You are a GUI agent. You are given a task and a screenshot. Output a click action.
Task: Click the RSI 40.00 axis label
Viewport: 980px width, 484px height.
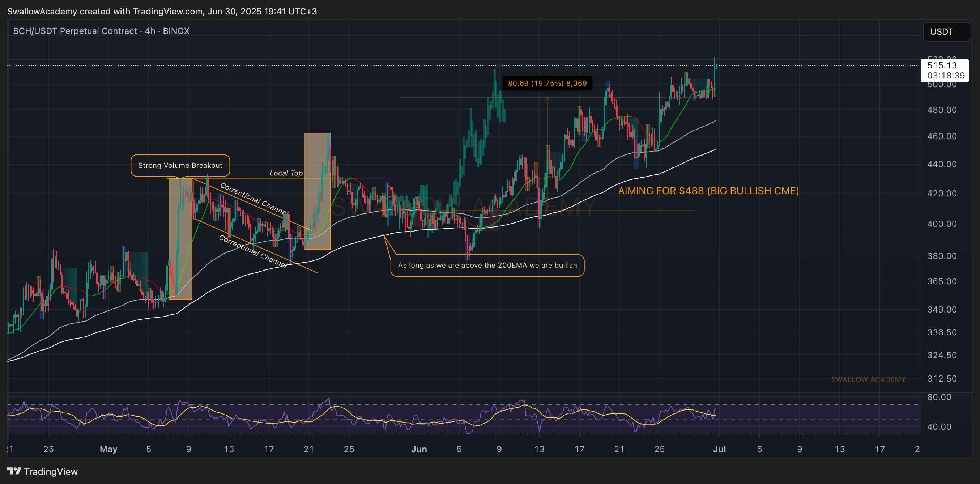(x=939, y=427)
